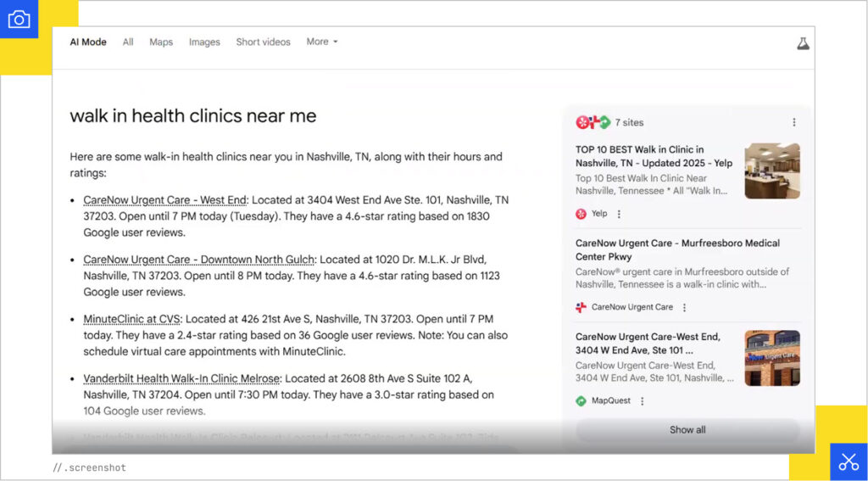
Task: Select the All results tab
Action: pyautogui.click(x=128, y=42)
